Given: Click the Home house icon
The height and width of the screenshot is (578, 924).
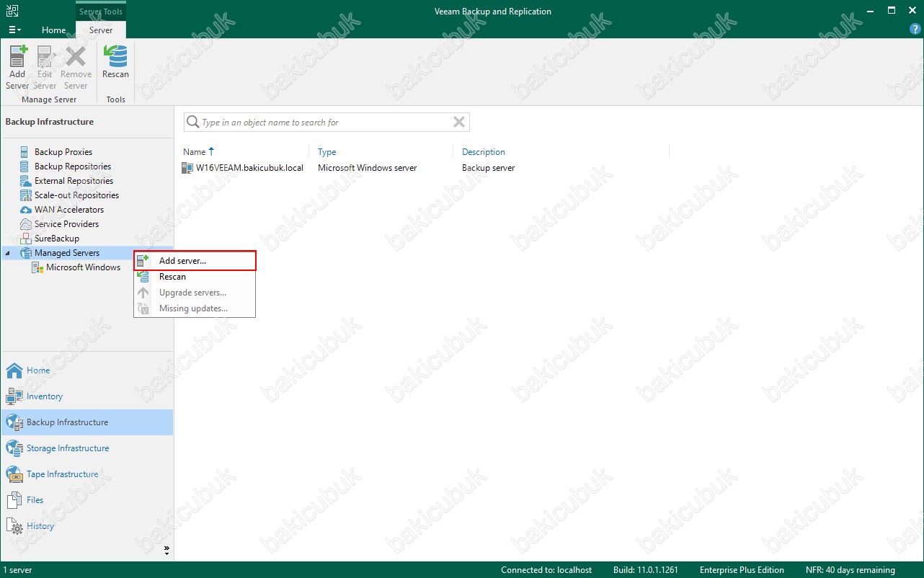Looking at the screenshot, I should coord(14,370).
